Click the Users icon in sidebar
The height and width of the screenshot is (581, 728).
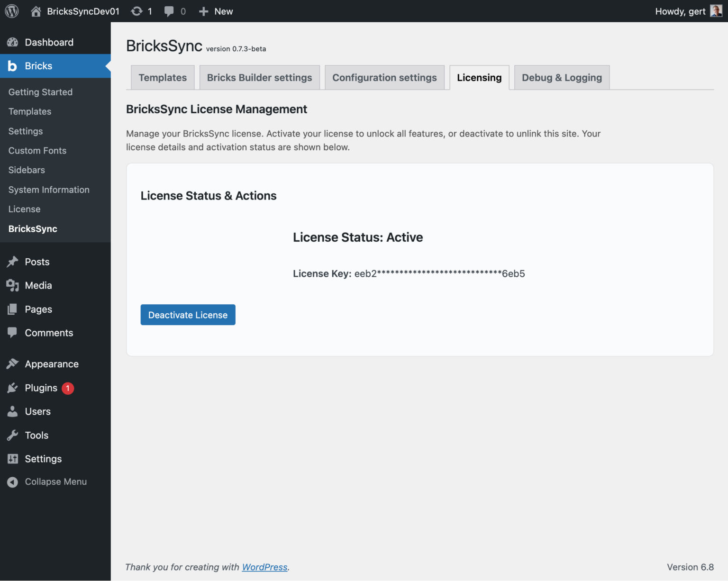[x=12, y=411]
